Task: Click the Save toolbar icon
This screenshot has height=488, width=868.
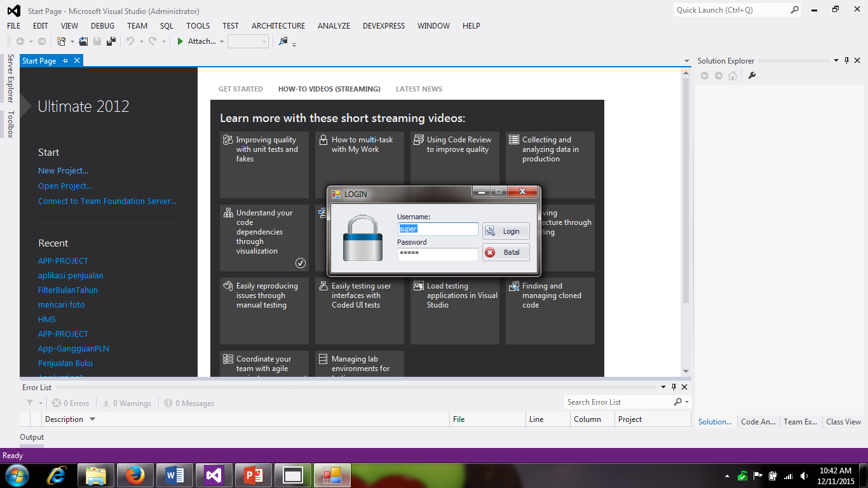Action: point(97,41)
